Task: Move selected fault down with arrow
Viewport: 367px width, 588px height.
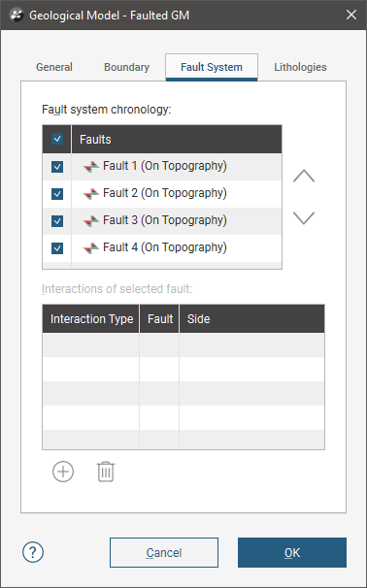Action: tap(304, 218)
